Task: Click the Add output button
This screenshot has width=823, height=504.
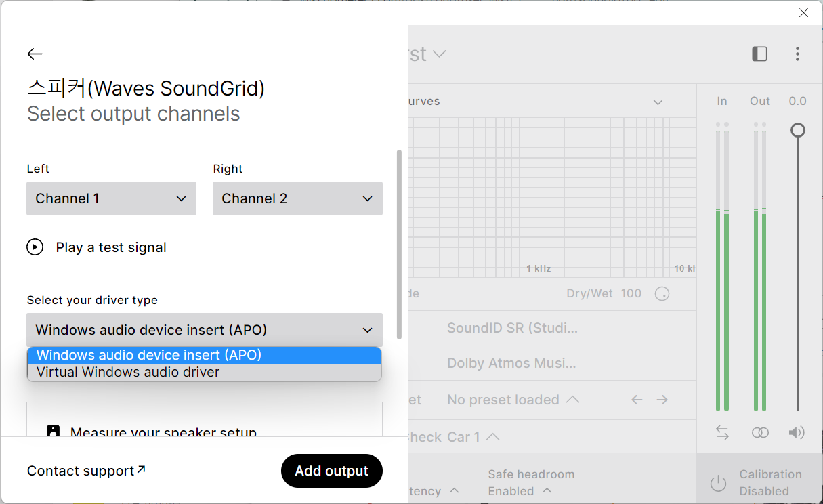Action: pos(331,471)
